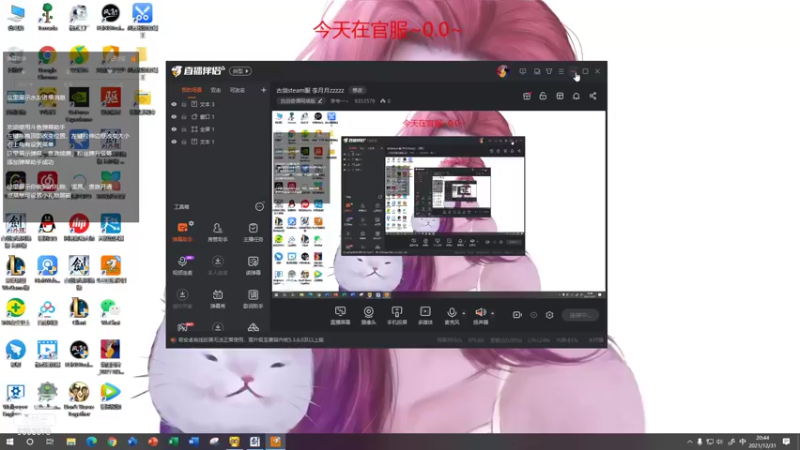Toggle the preview eye icon near settings
This screenshot has height=450, width=800.
pos(534,315)
